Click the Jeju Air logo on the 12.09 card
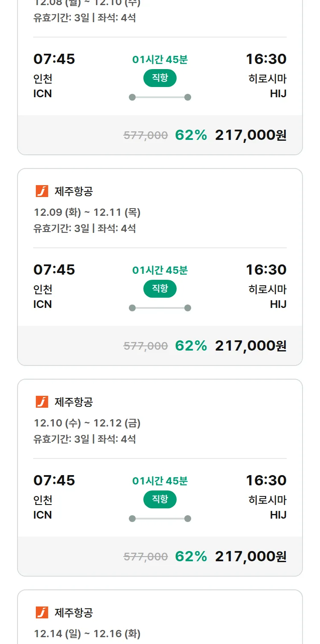The width and height of the screenshot is (320, 644). pos(42,191)
